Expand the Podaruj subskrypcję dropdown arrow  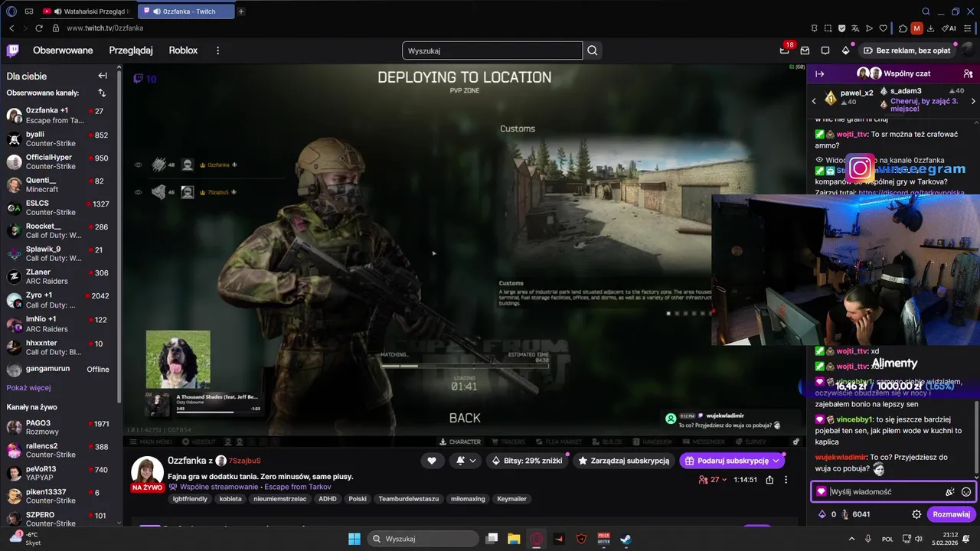coord(776,461)
